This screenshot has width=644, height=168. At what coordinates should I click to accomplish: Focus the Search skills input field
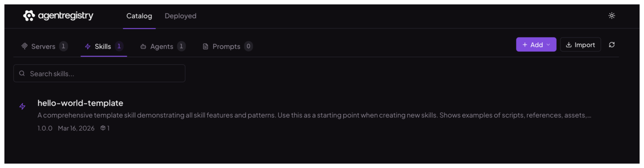click(99, 73)
